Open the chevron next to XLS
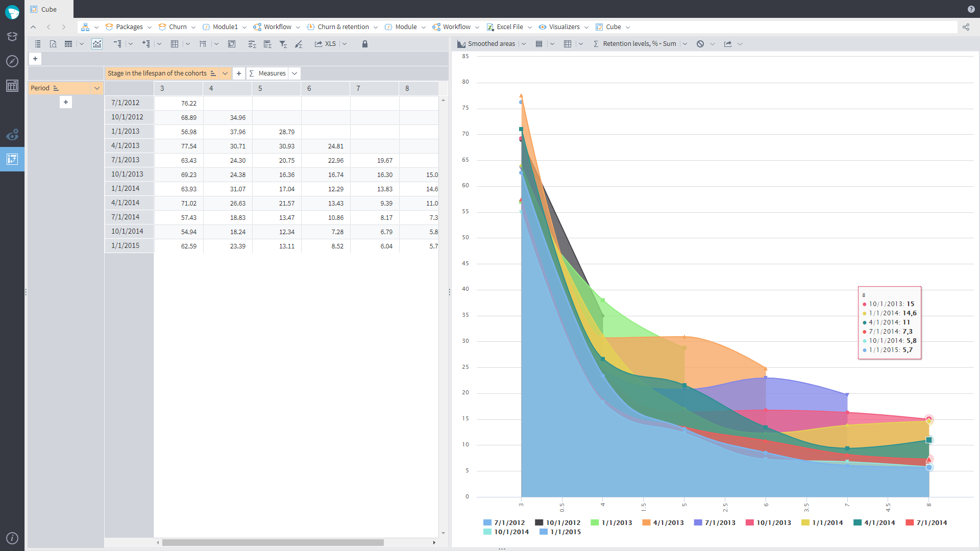Viewport: 980px width, 551px height. (345, 44)
